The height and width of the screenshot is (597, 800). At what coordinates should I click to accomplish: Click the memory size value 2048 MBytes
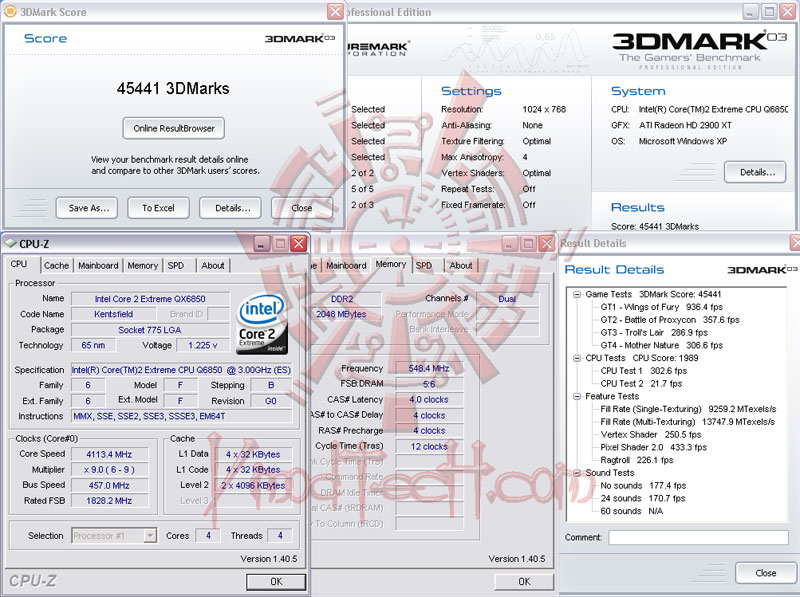click(x=341, y=314)
